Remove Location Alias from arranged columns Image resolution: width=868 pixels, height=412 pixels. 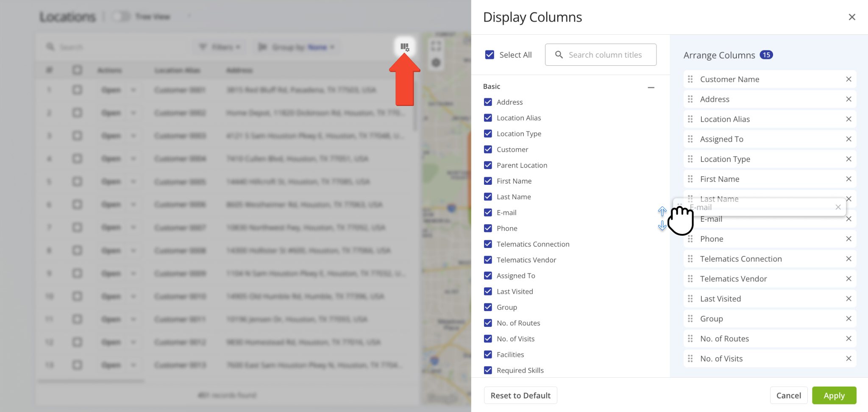click(x=849, y=119)
